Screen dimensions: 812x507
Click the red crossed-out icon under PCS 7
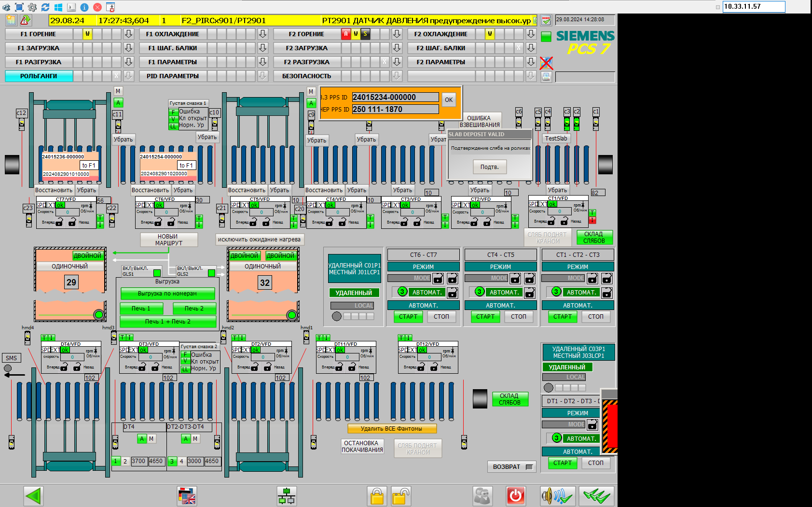coord(546,63)
